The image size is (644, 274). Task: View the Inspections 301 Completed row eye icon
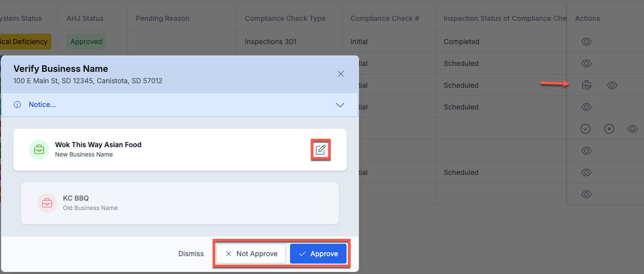(586, 42)
